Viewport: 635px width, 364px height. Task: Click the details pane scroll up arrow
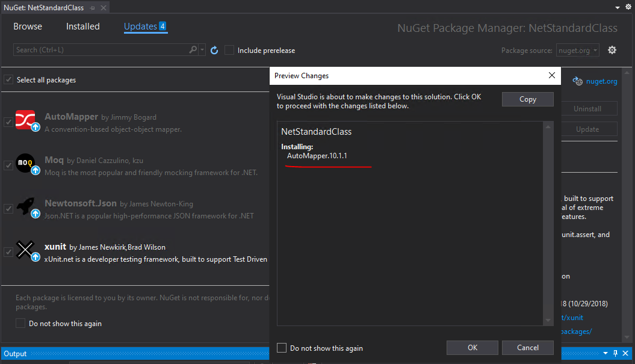point(627,73)
